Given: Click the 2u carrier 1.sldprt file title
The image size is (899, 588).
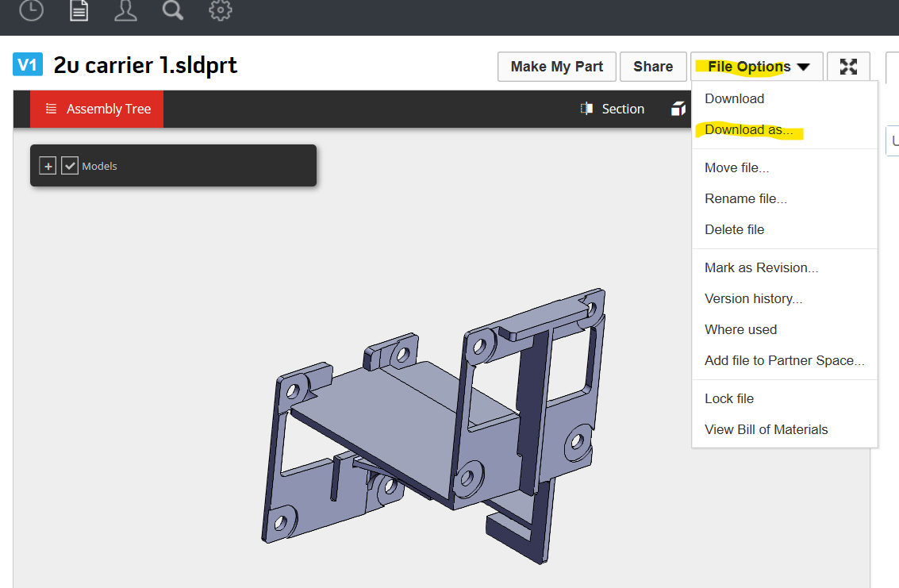Looking at the screenshot, I should pyautogui.click(x=145, y=65).
